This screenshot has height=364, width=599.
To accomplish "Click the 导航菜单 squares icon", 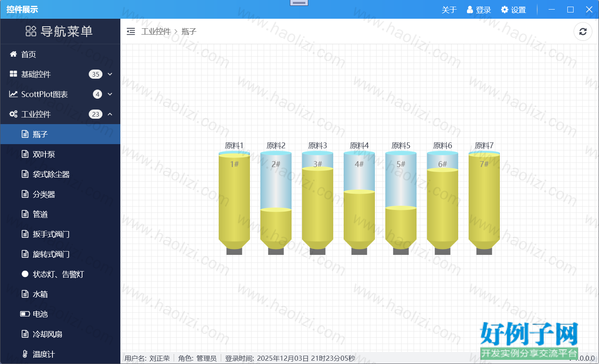I will click(x=31, y=31).
